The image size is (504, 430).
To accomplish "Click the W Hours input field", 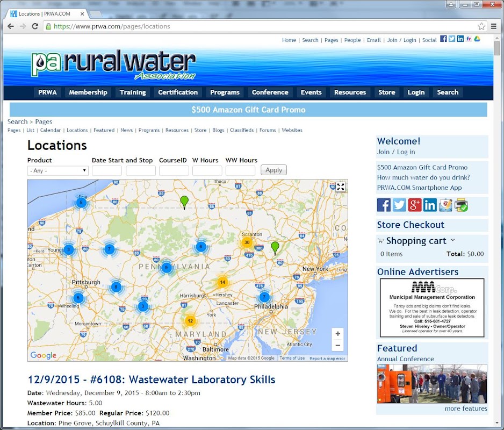I will [x=207, y=170].
